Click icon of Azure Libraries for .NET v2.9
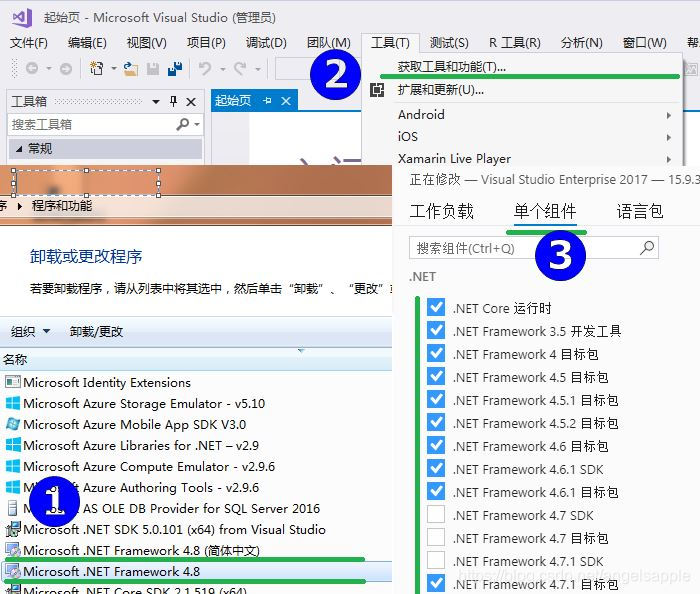Viewport: 700px width, 594px height. tap(12, 445)
